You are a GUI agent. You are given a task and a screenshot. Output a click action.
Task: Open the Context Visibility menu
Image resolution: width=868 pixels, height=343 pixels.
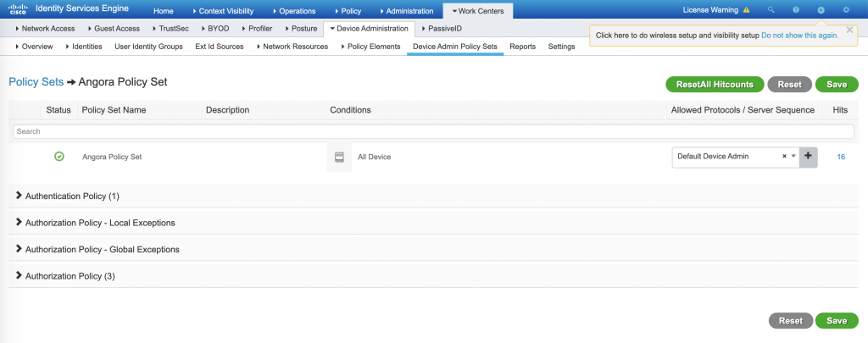coord(223,11)
